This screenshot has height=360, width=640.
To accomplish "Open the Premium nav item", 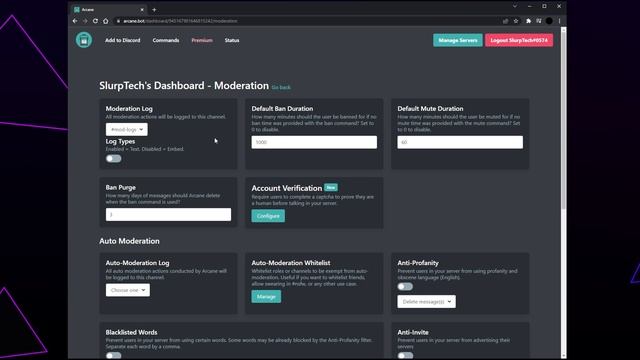I will click(x=202, y=40).
